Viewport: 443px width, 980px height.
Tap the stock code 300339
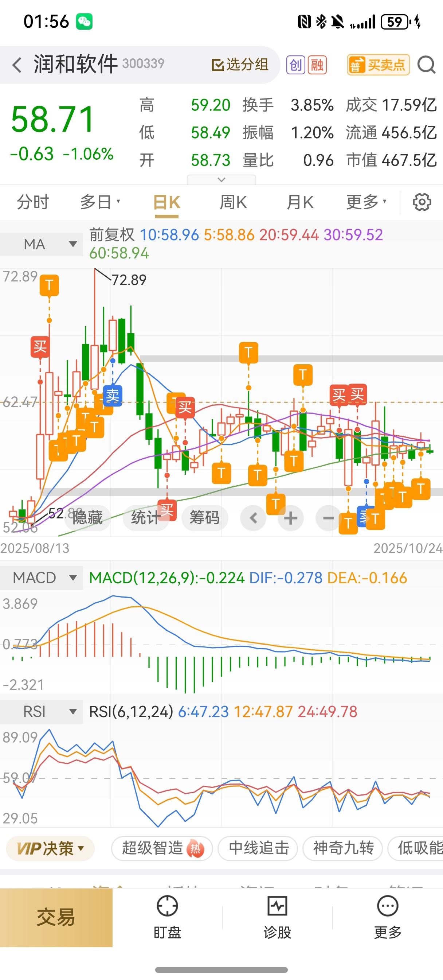click(144, 63)
